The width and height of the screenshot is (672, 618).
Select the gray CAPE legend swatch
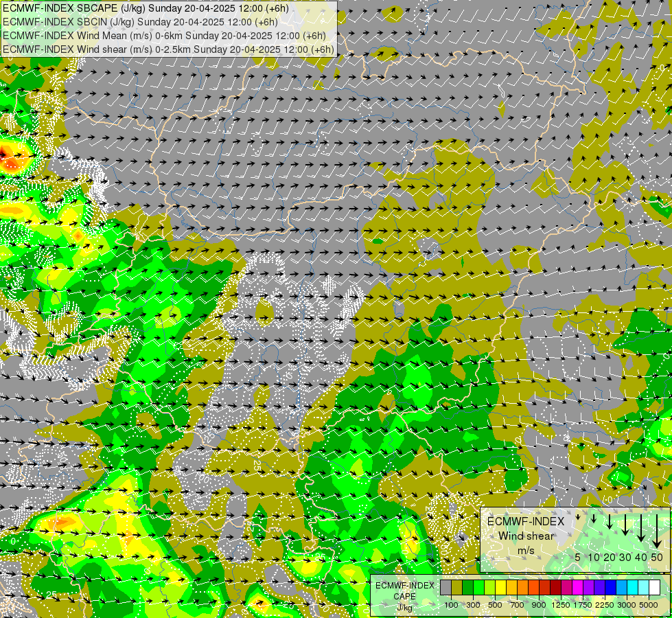445,587
